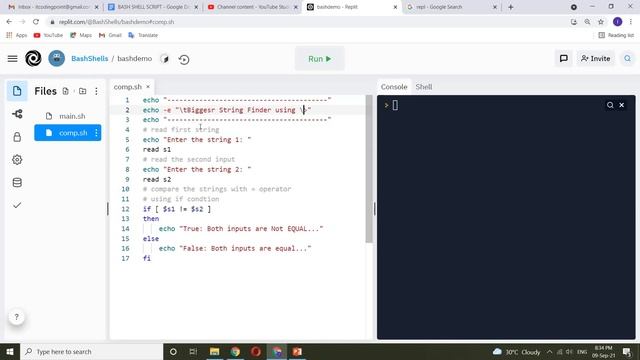Switch to repl Google Search tab
This screenshot has height=360, width=640.
click(x=451, y=7)
